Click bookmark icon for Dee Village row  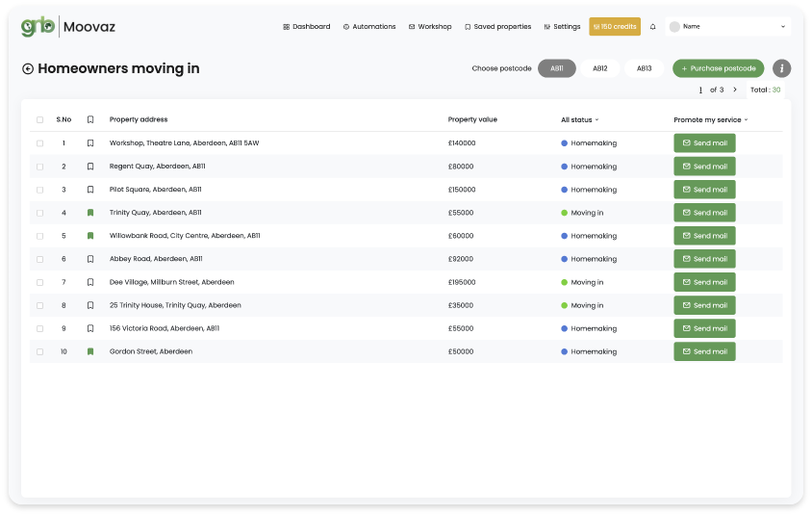point(90,282)
